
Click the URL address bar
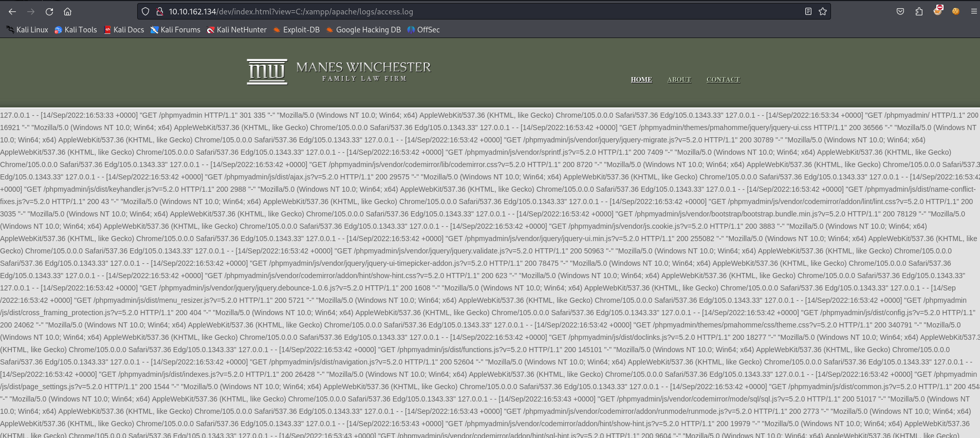click(463, 11)
